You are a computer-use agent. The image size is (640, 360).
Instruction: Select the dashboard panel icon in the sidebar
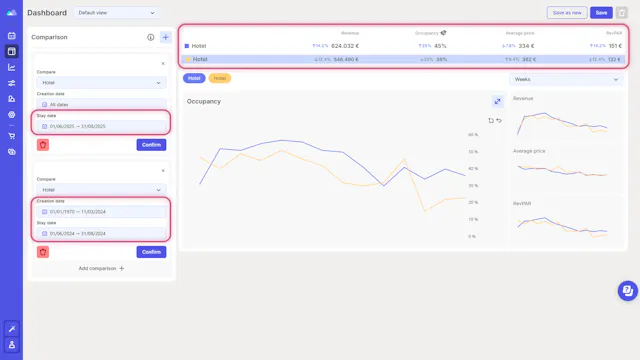11,51
